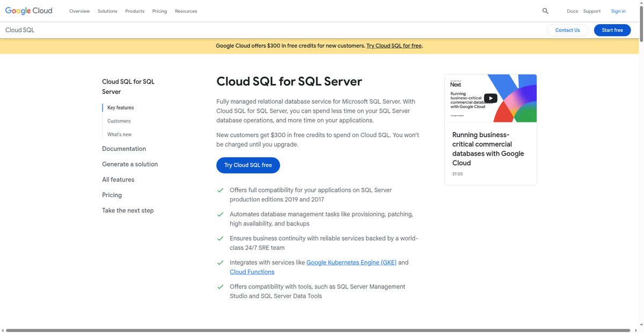Open the Resources menu
Screen dimensions: 644x333
click(186, 11)
